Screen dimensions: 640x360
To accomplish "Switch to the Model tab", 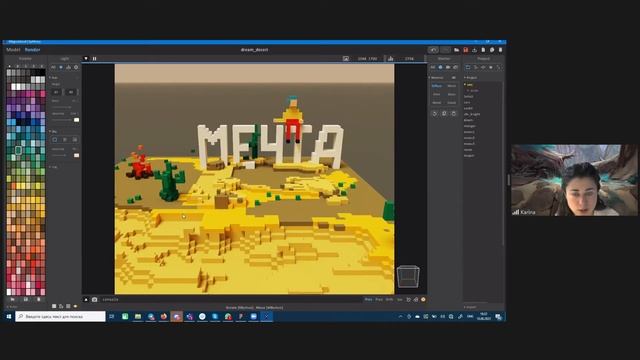I will tap(13, 50).
